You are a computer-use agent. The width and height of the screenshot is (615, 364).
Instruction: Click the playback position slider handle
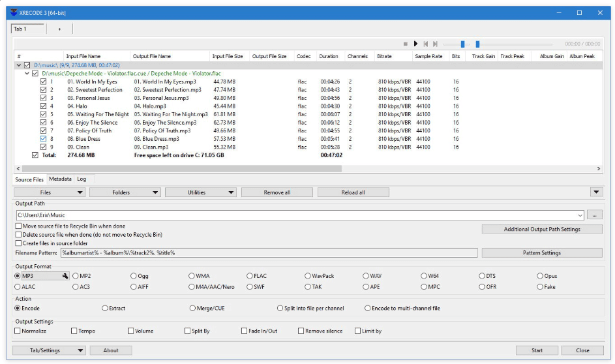pyautogui.click(x=477, y=44)
